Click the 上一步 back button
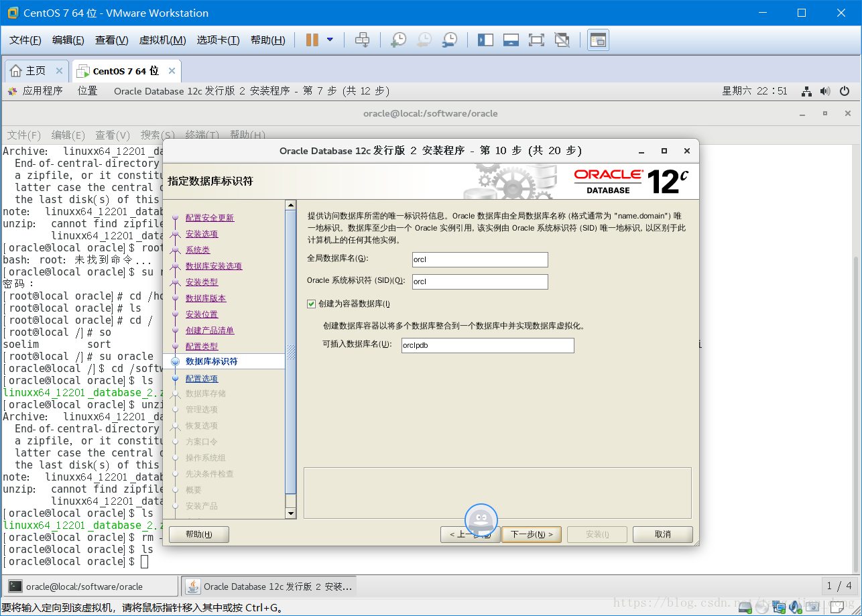The height and width of the screenshot is (616, 862). (x=470, y=534)
